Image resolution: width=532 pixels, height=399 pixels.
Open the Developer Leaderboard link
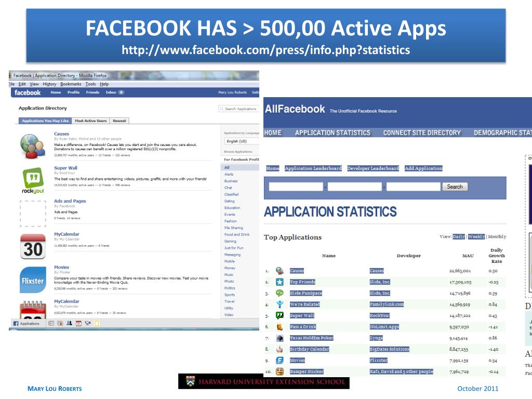coord(373,168)
